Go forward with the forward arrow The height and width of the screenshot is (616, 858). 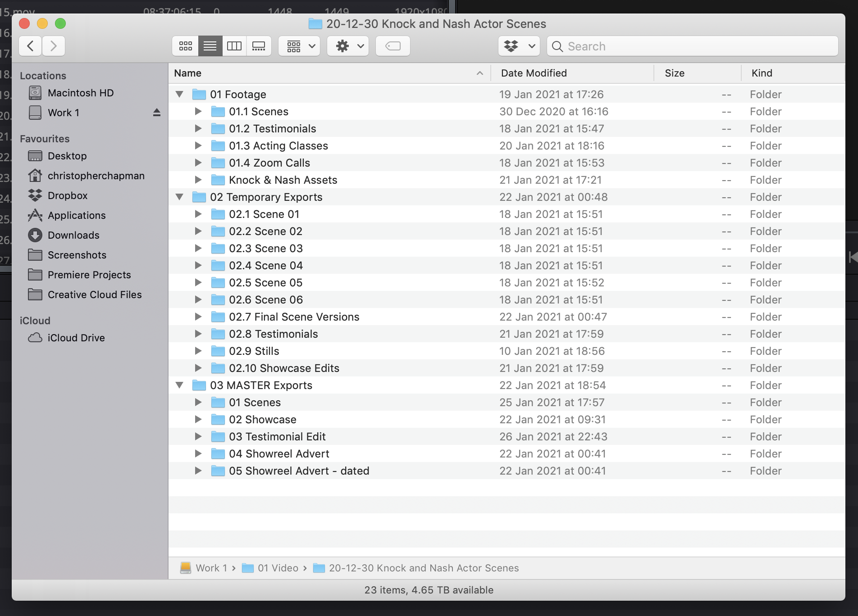point(54,46)
